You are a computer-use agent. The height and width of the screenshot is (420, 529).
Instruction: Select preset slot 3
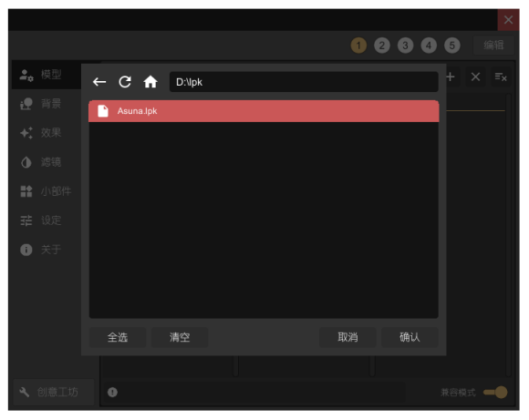click(x=405, y=46)
